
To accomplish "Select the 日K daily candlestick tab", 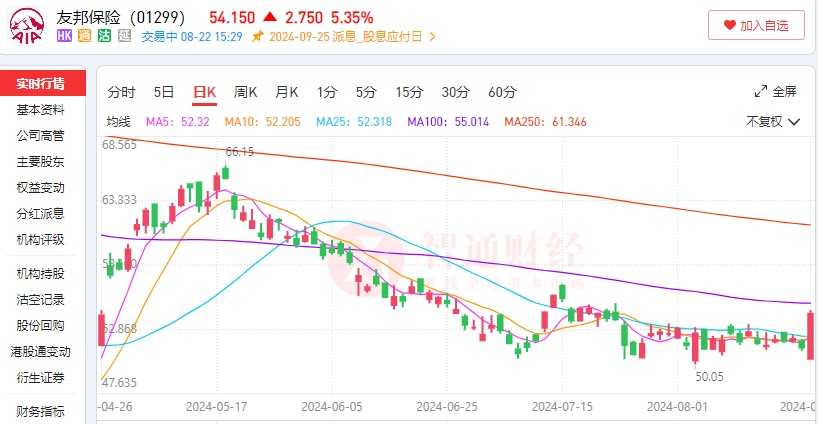I will click(204, 92).
